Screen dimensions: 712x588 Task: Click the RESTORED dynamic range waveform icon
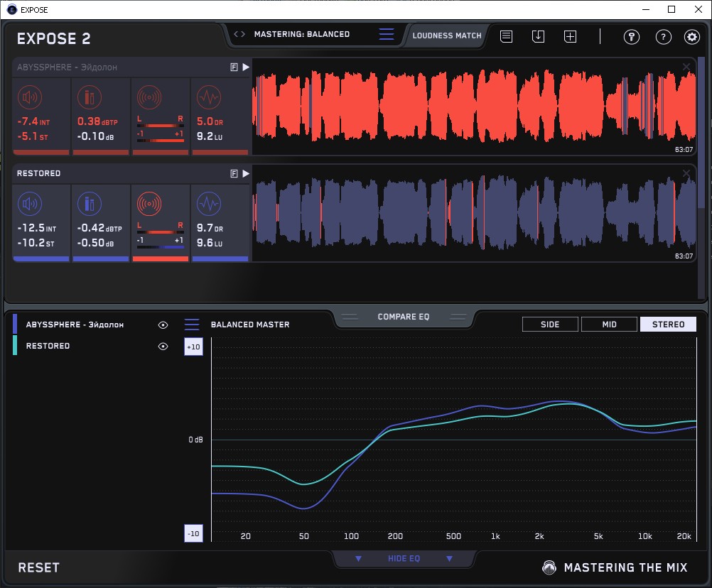click(209, 204)
